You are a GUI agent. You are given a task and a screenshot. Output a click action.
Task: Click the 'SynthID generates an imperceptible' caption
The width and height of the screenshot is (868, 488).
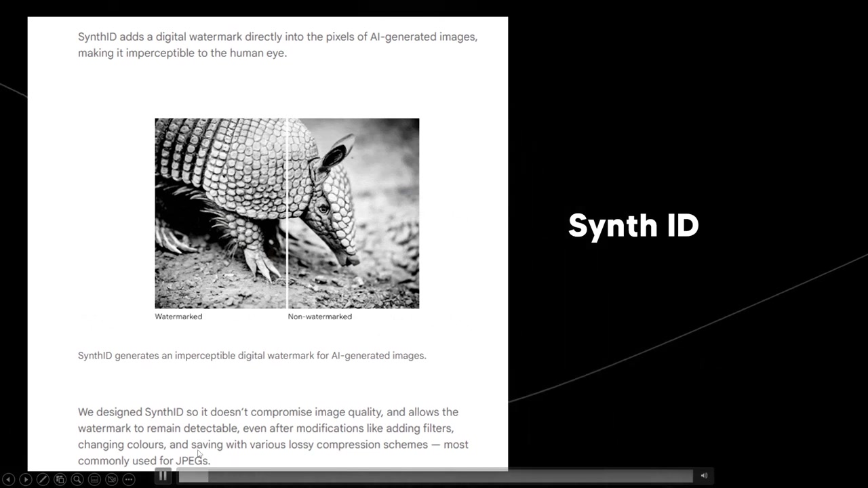[x=252, y=355]
